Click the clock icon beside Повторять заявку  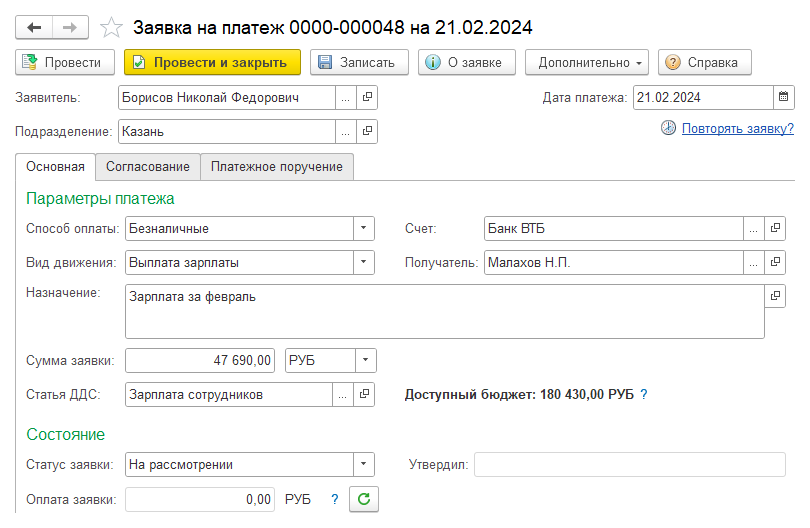coord(668,128)
